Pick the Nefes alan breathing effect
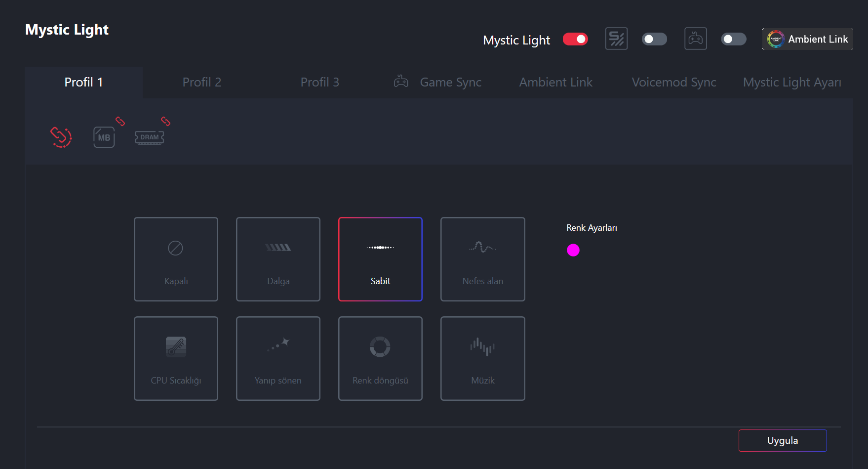 [483, 259]
